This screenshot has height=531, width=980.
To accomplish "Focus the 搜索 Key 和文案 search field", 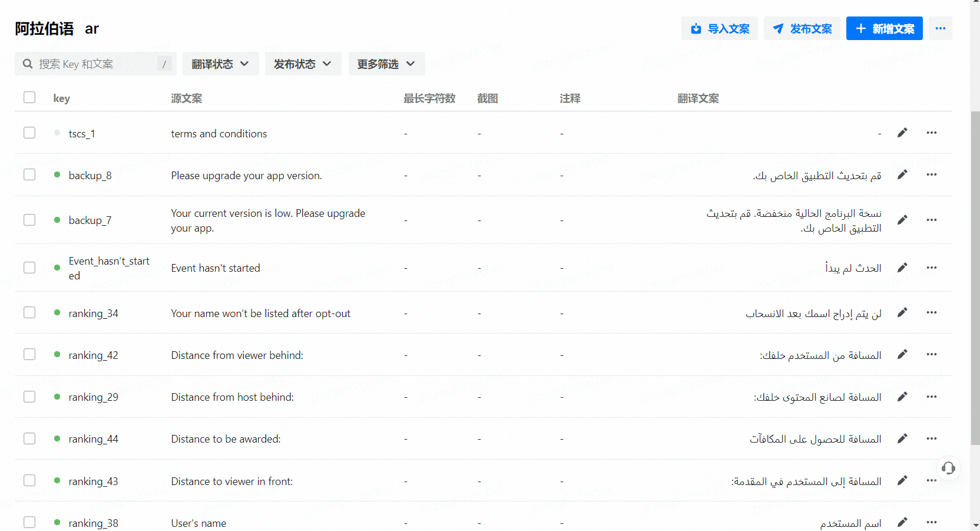I will point(94,64).
